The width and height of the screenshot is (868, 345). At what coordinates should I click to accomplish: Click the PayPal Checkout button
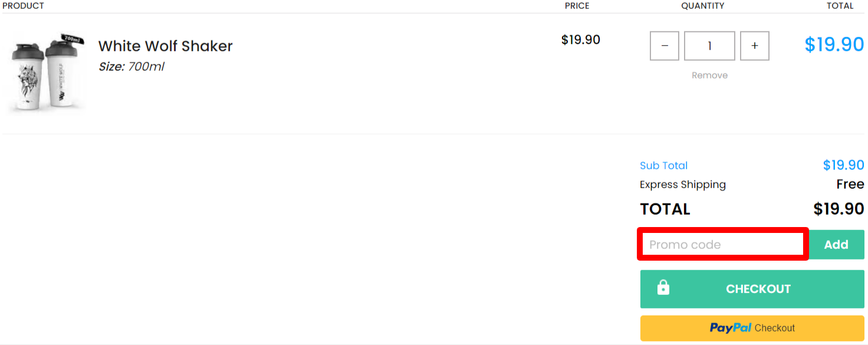click(x=752, y=328)
